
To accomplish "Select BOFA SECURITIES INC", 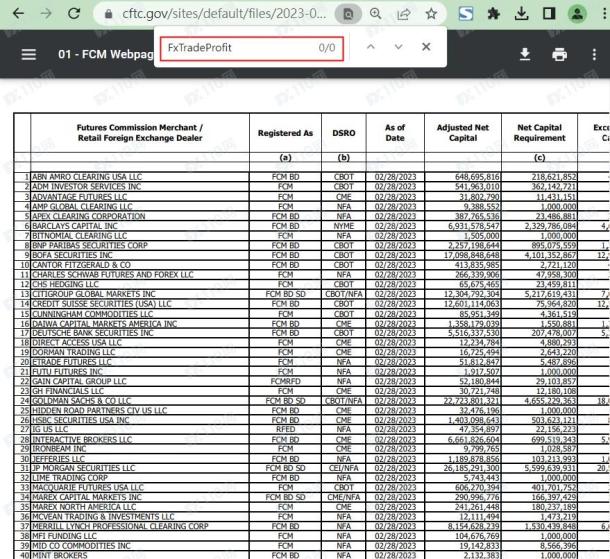I will click(72, 255).
